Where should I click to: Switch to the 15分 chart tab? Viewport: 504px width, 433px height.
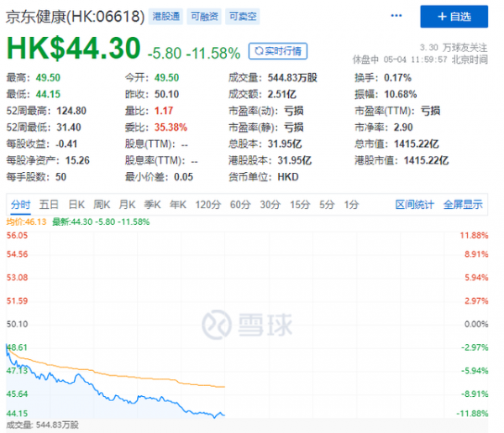(x=300, y=205)
